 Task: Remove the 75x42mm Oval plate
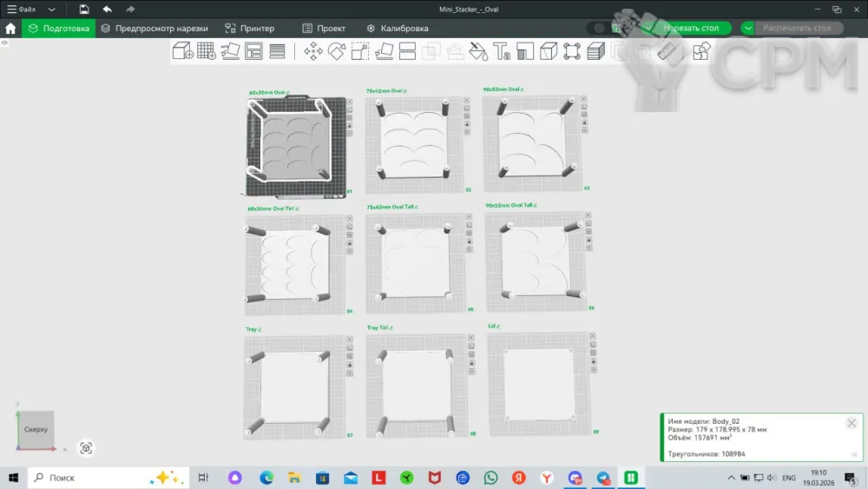(x=467, y=100)
